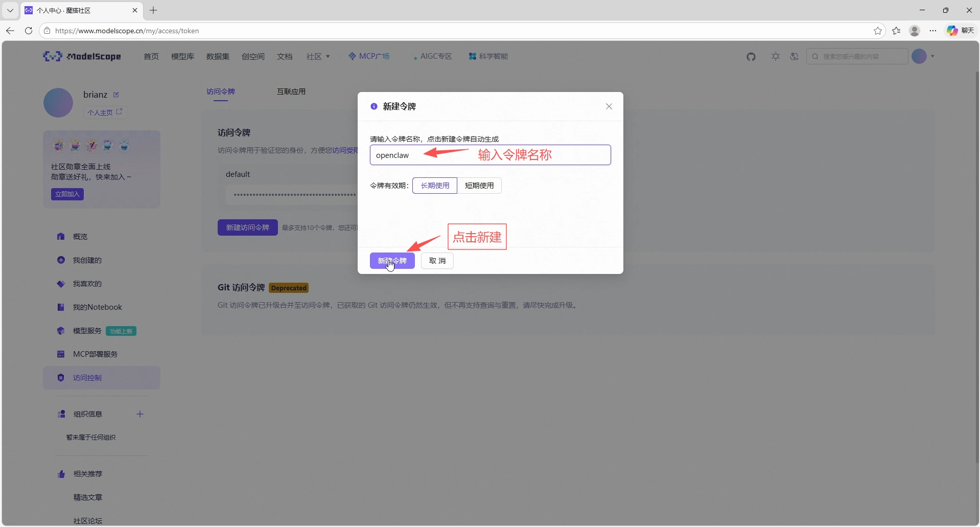The height and width of the screenshot is (527, 980).
Task: Click the browser profile icon
Action: click(915, 31)
